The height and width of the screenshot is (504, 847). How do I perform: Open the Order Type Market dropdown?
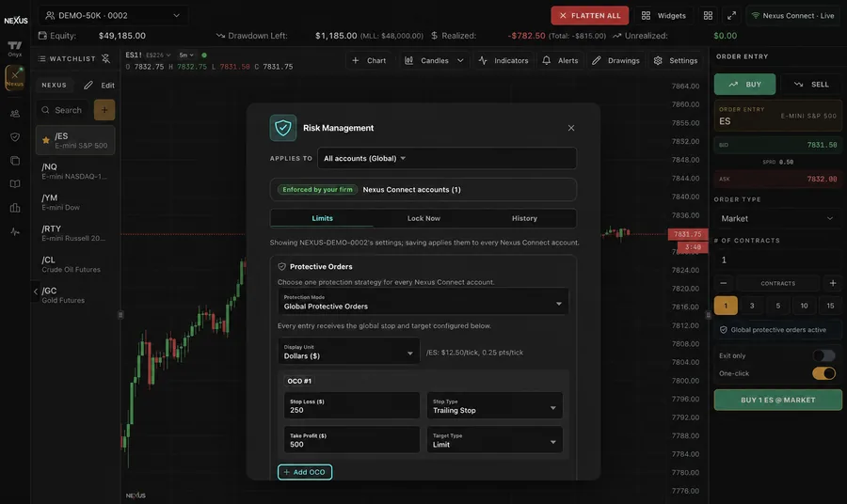pos(777,218)
